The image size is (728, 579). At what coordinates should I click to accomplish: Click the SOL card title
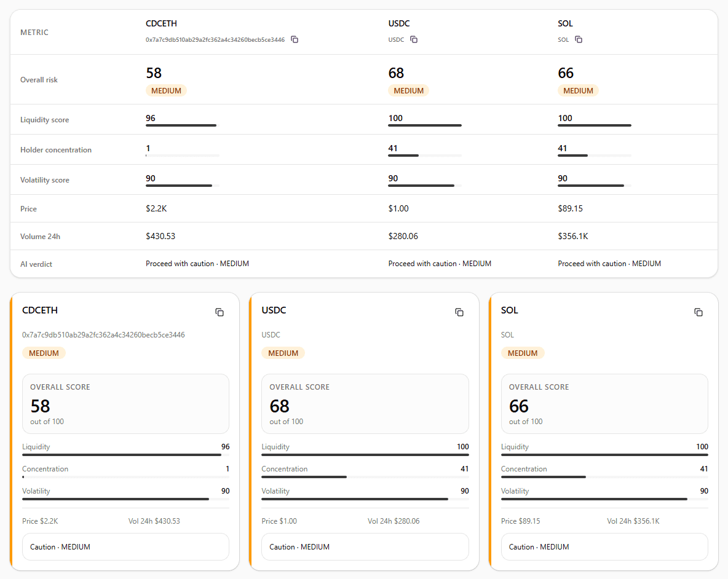point(509,310)
